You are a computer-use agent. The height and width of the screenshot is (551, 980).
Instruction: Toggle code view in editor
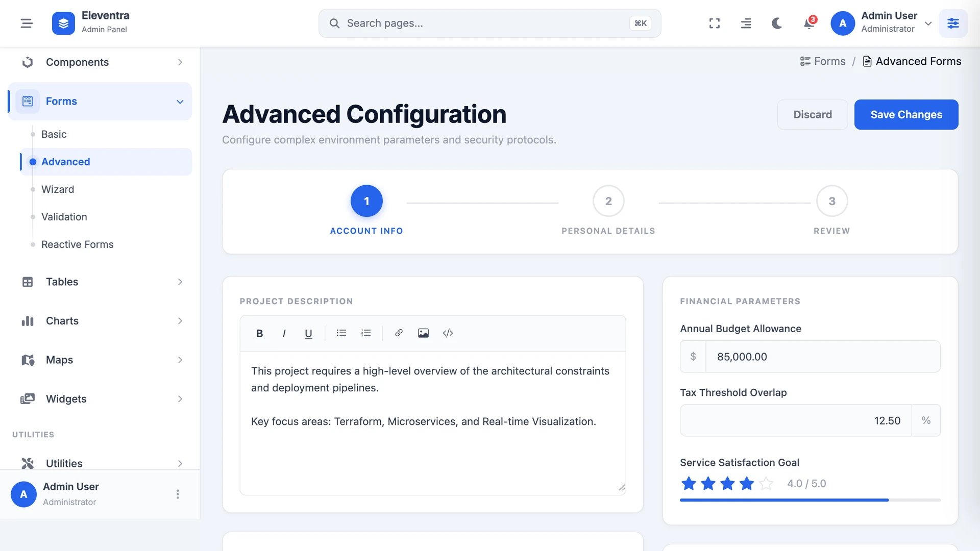(x=448, y=333)
